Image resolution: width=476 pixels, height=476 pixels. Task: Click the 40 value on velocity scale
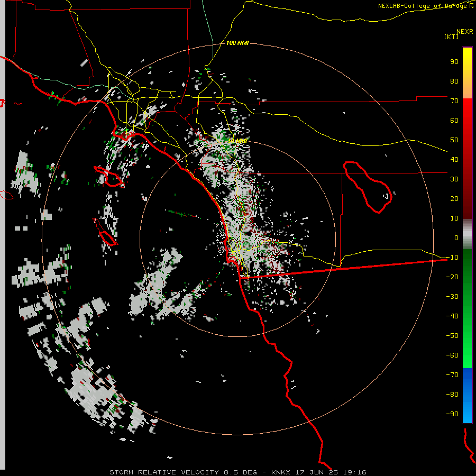point(454,160)
